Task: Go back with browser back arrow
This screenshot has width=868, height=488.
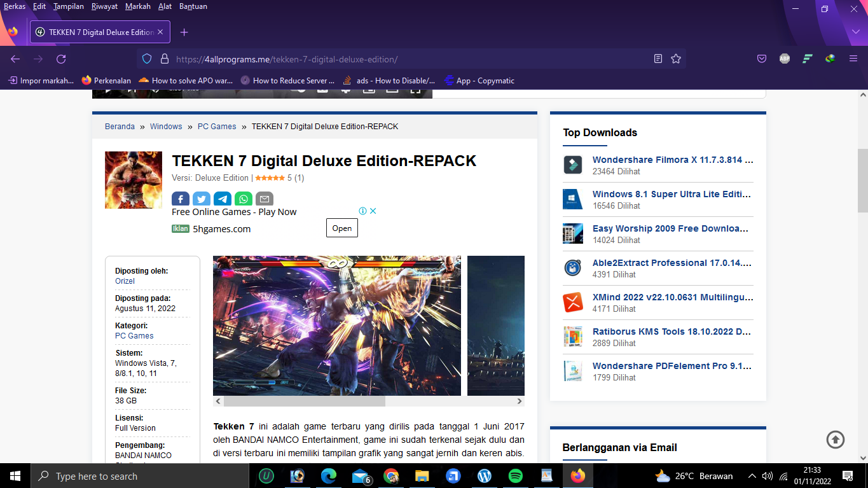Action: click(x=15, y=59)
